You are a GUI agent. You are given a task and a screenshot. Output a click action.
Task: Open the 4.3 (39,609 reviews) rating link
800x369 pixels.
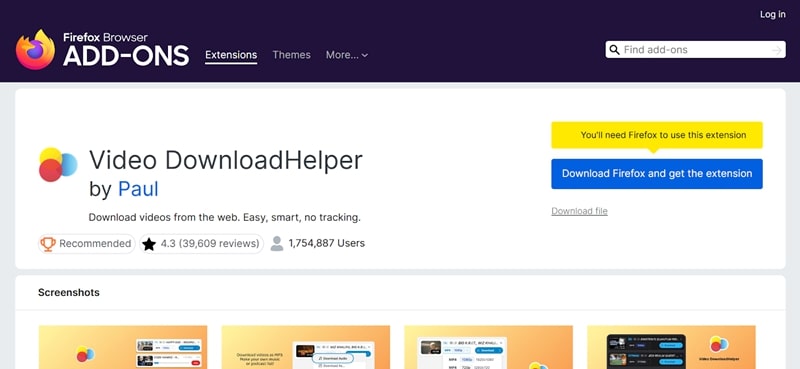click(x=202, y=243)
